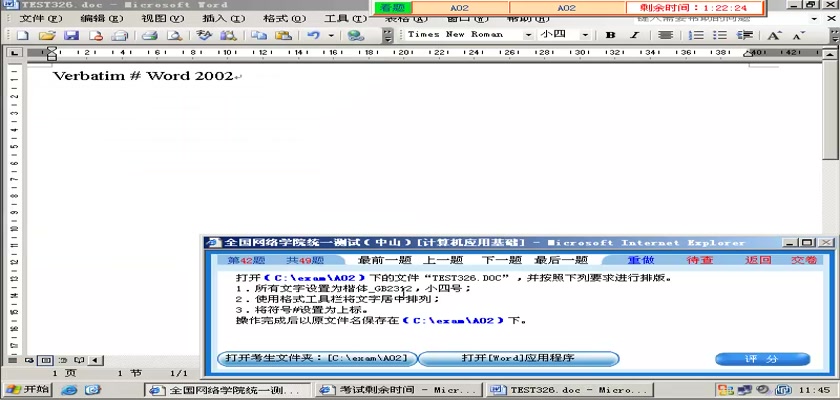Screen dimensions: 840x400
Task: Open the 文件(F) menu
Action: tap(41, 19)
